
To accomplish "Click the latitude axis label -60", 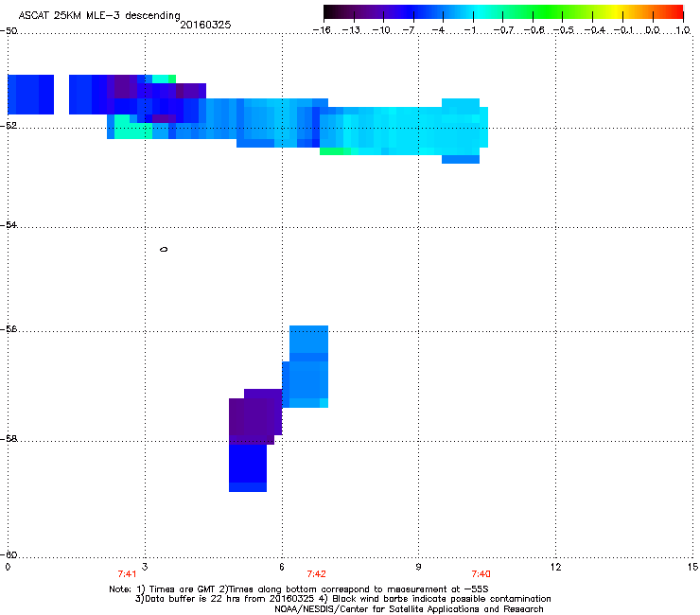I will click(x=9, y=554).
